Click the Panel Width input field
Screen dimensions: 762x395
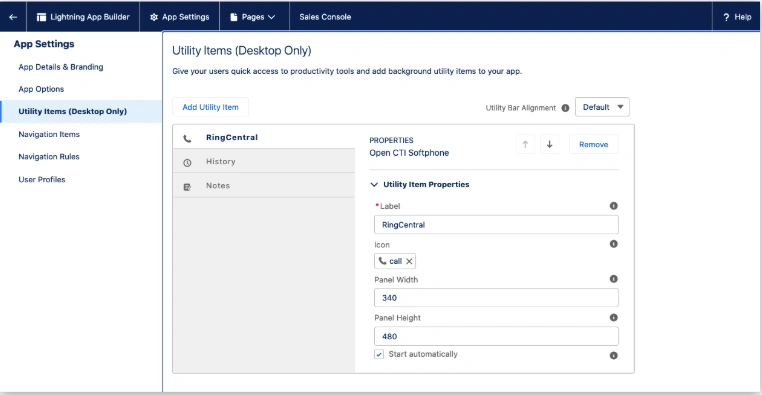(x=496, y=298)
